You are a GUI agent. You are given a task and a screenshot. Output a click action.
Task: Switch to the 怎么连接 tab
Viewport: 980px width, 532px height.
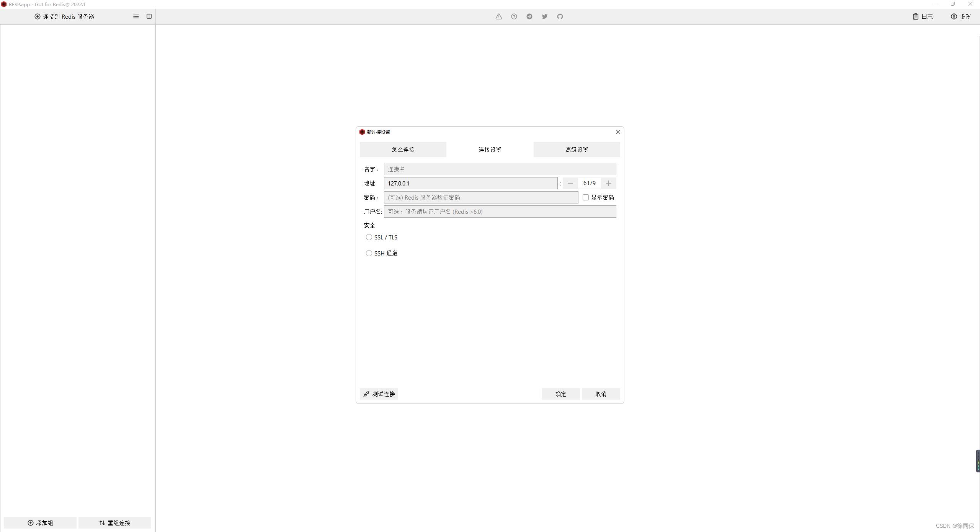pos(403,150)
